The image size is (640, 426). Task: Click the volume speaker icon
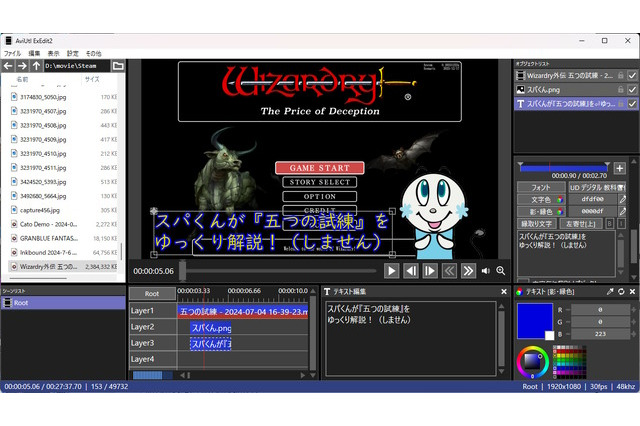pos(485,271)
